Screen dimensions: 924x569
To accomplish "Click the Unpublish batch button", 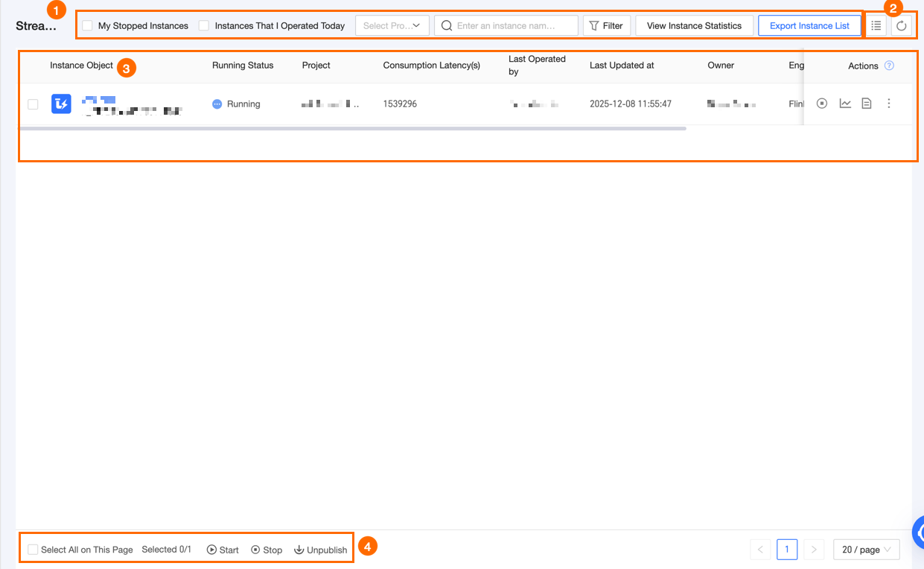I will 321,550.
